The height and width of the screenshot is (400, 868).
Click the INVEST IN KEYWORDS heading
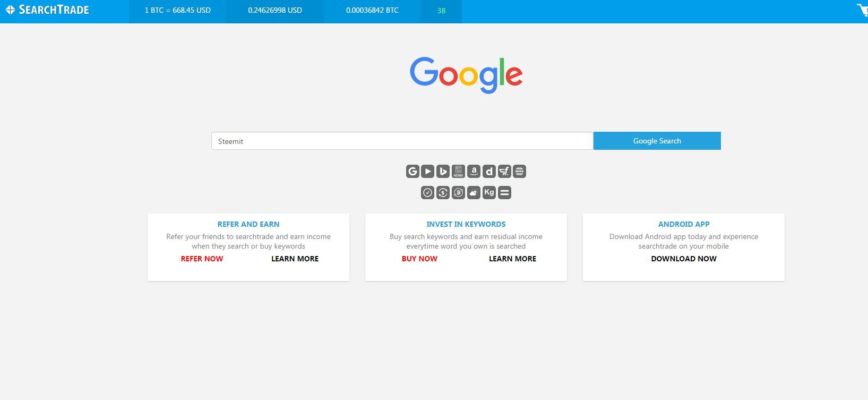coord(466,224)
